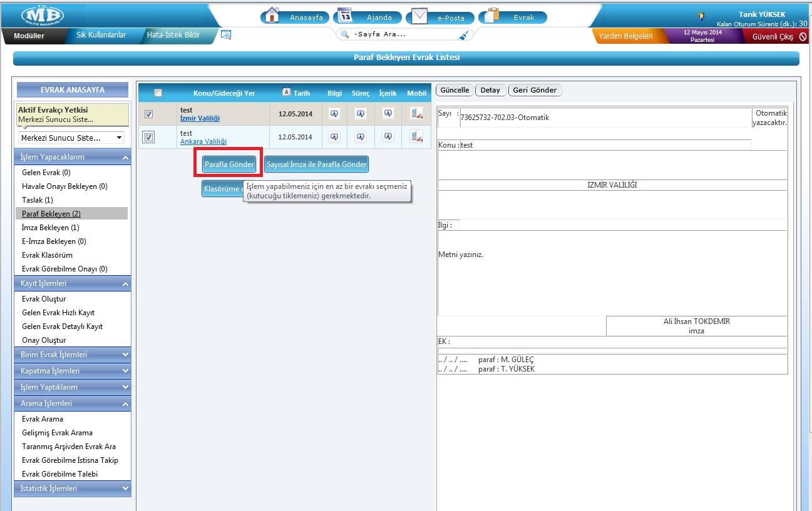This screenshot has height=511, width=812.
Task: Open Hata-İstek Bildir tab
Action: coord(173,35)
